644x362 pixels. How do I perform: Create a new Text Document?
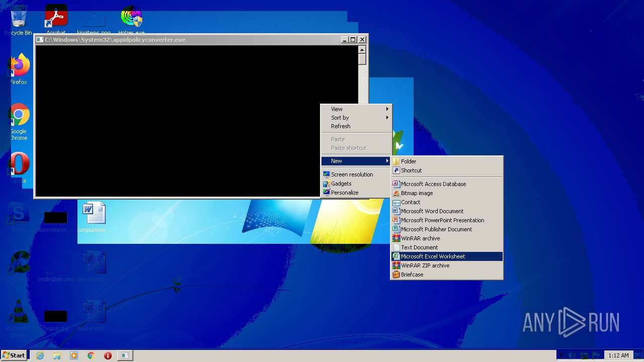pyautogui.click(x=447, y=247)
